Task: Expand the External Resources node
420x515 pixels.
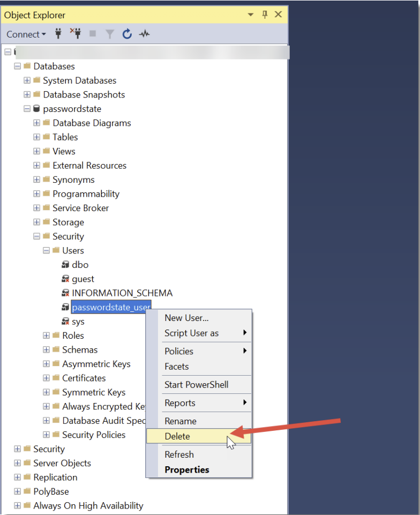Action: coord(36,165)
